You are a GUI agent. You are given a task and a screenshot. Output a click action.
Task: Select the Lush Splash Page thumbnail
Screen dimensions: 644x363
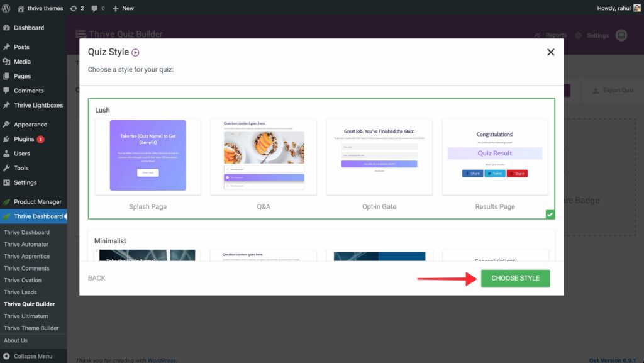[148, 156]
